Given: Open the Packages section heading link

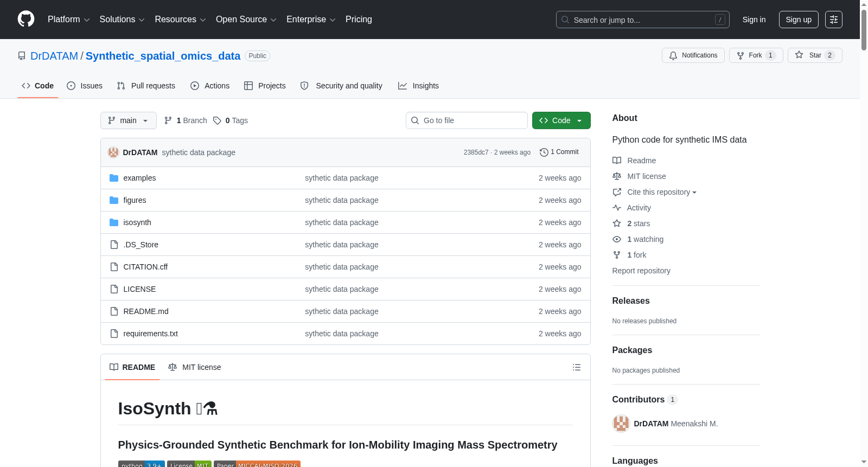Looking at the screenshot, I should point(632,350).
